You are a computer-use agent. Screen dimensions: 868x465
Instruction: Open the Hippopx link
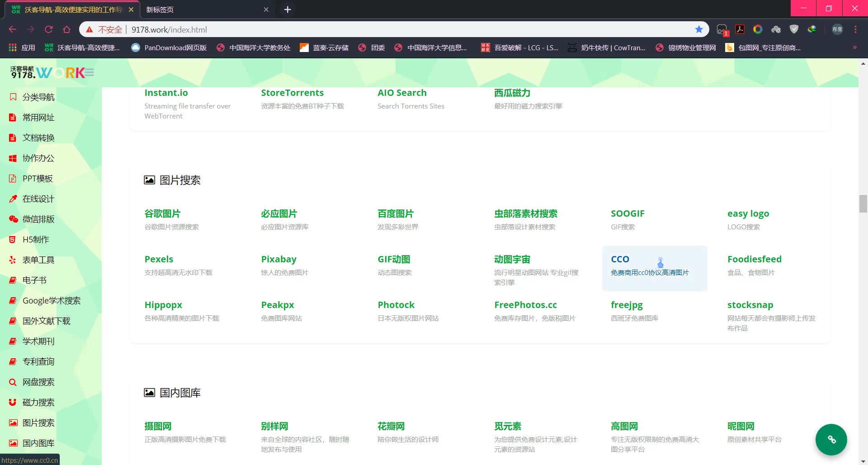click(163, 305)
